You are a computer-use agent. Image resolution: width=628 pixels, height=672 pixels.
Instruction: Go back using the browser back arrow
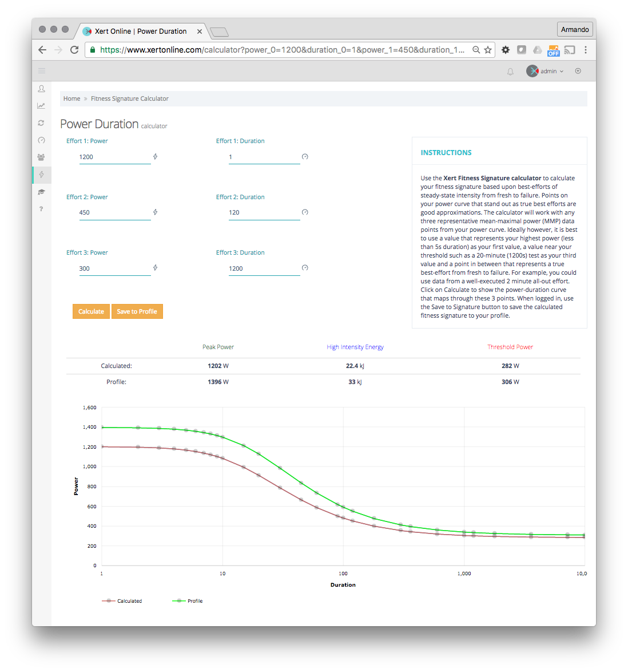tap(42, 50)
